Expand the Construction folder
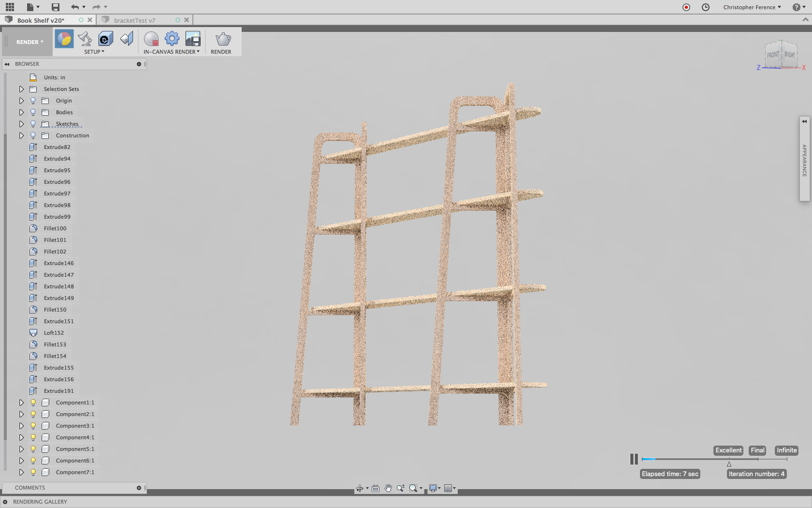The height and width of the screenshot is (508, 812). tap(21, 135)
